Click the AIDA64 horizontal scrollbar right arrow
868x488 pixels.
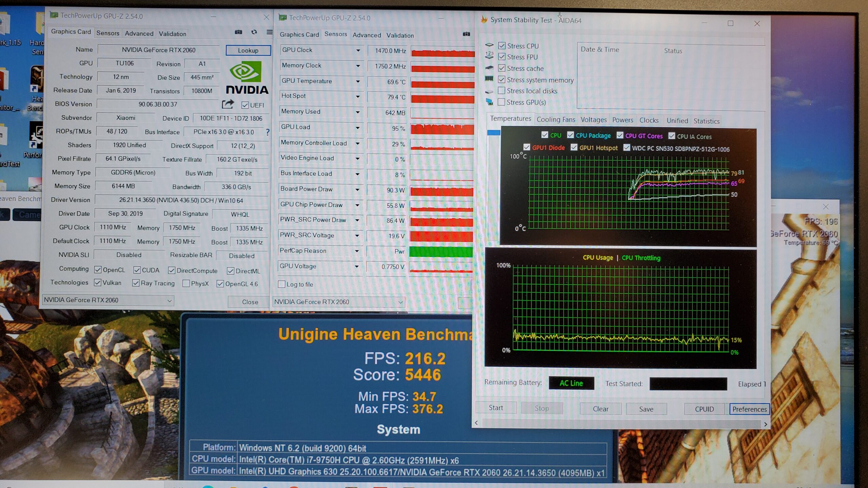[x=765, y=424]
